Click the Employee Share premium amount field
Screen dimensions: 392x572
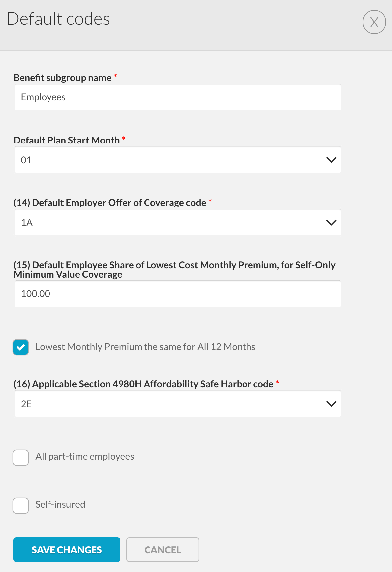177,294
